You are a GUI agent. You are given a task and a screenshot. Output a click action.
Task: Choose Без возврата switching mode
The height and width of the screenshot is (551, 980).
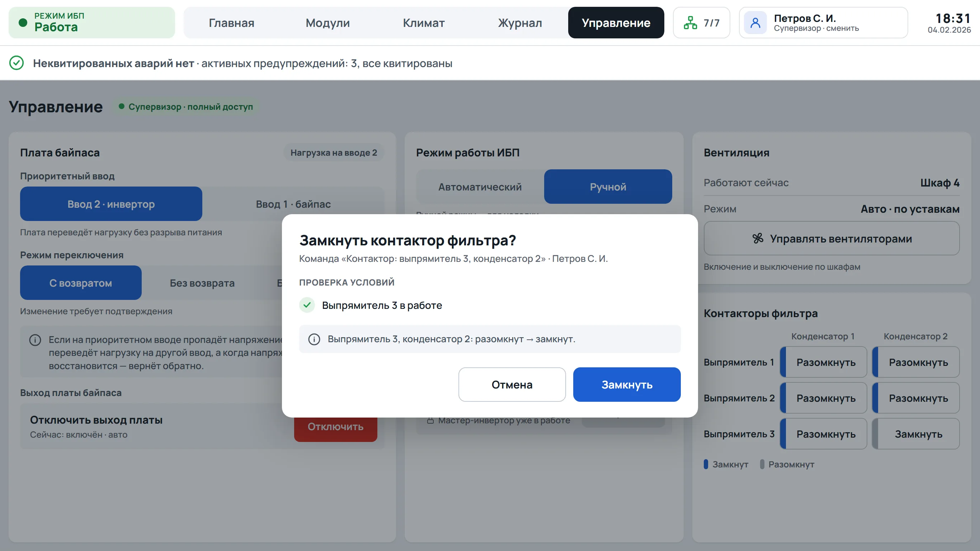pos(202,283)
